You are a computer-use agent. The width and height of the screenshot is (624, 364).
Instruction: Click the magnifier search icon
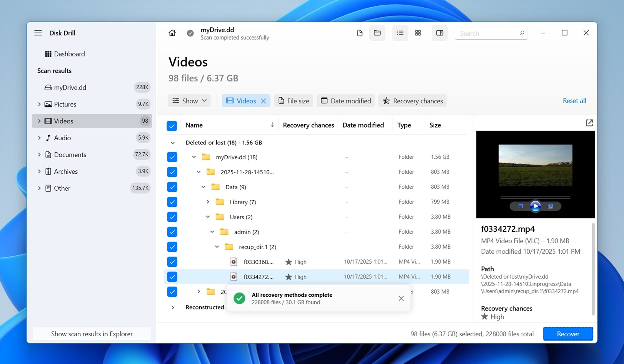[x=522, y=33]
